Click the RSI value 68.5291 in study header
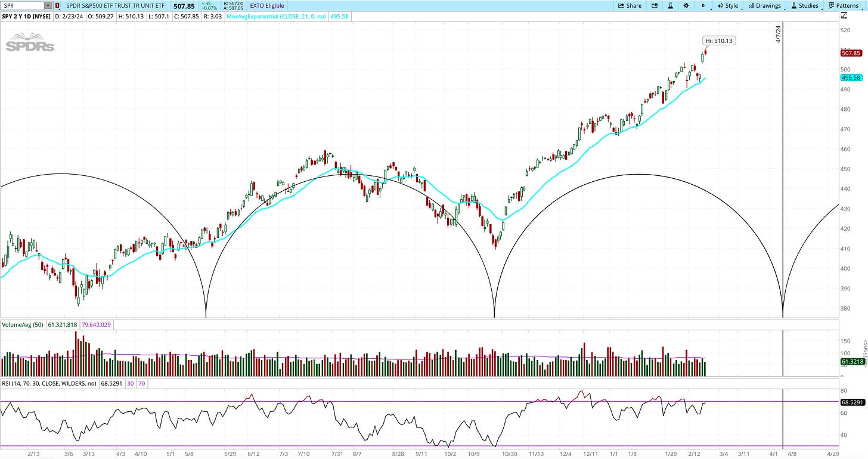This screenshot has width=868, height=459. coord(111,383)
